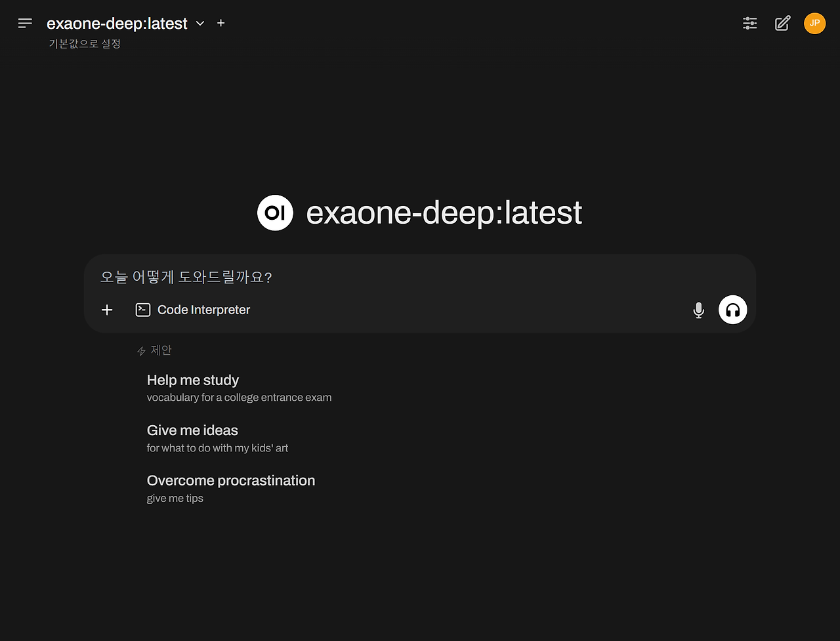Select the Help me study prompt
Image resolution: width=840 pixels, height=641 pixels.
pyautogui.click(x=193, y=380)
